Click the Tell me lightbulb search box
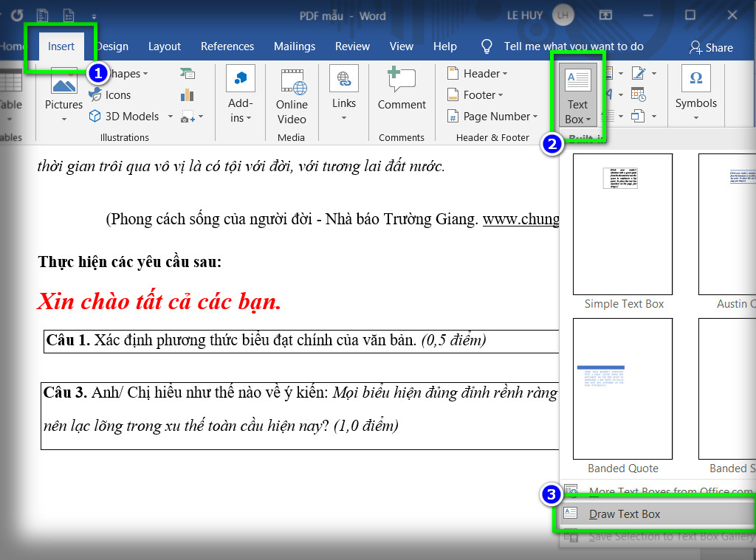This screenshot has width=756, height=560. coord(563,46)
